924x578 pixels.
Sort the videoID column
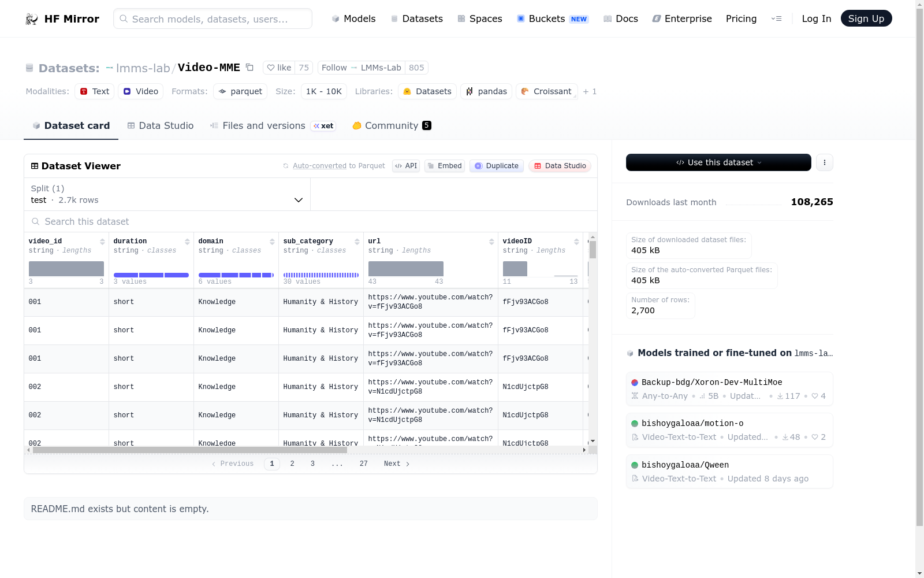click(576, 242)
